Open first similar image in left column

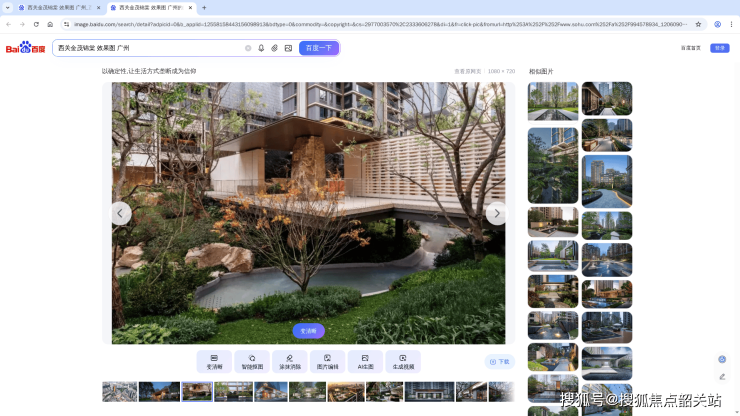tap(553, 101)
